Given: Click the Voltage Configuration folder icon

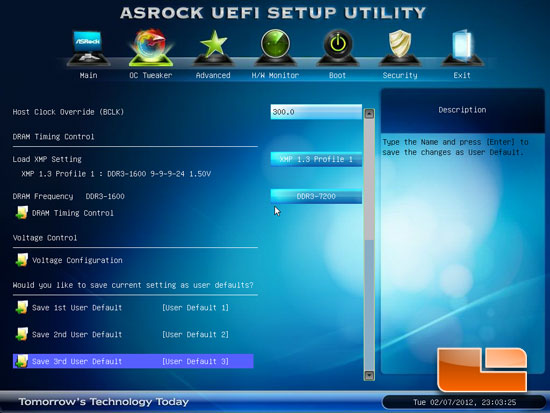Looking at the screenshot, I should pyautogui.click(x=22, y=260).
